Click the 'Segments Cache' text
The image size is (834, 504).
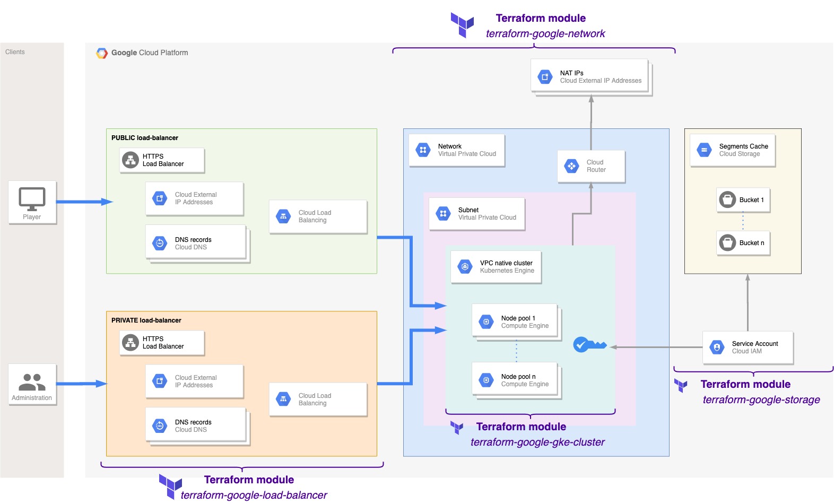click(744, 146)
